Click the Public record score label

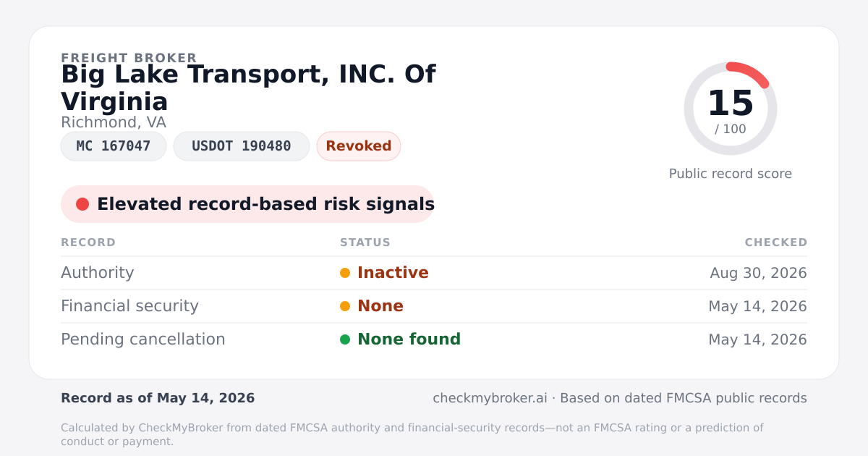[731, 174]
